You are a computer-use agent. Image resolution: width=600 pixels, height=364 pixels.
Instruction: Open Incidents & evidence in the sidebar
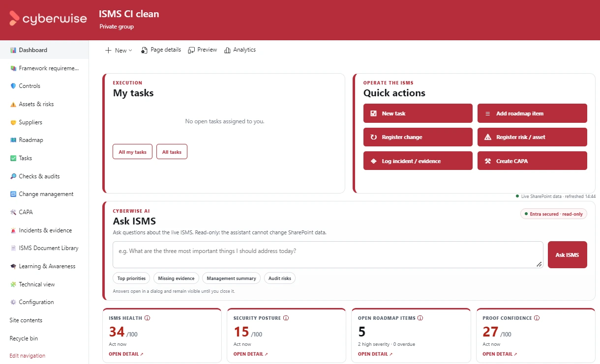(x=44, y=230)
